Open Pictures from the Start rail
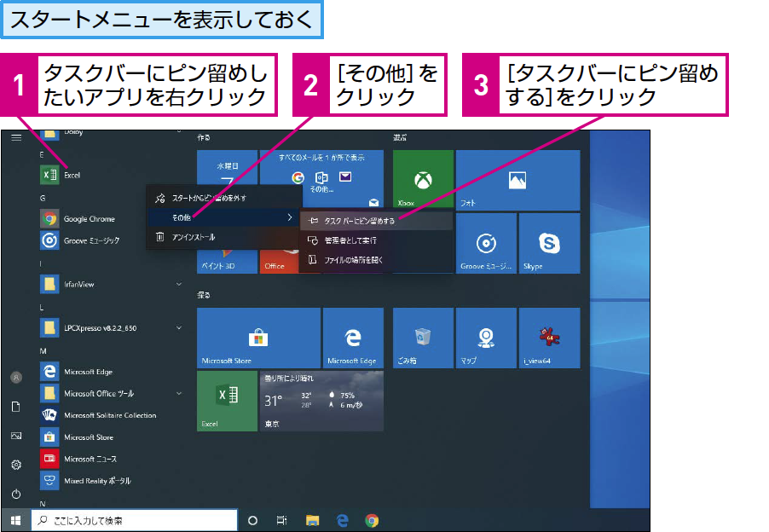The image size is (769, 532). coord(16,436)
